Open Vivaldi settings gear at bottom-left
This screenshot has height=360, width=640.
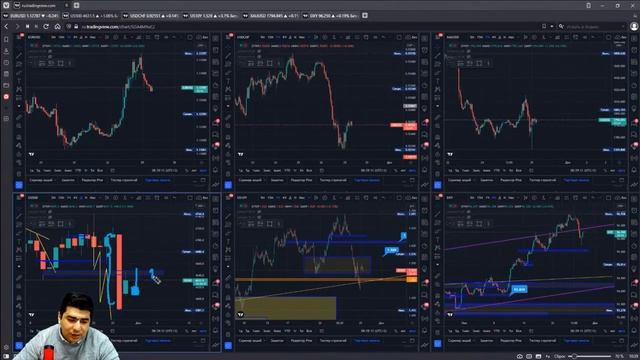click(6, 348)
